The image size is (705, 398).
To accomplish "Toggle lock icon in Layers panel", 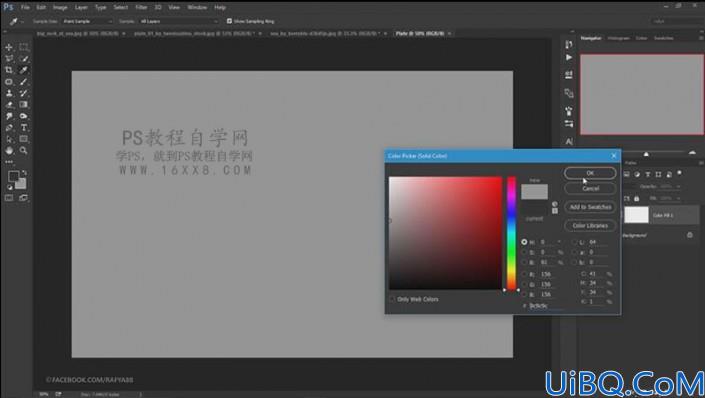I will pyautogui.click(x=636, y=198).
